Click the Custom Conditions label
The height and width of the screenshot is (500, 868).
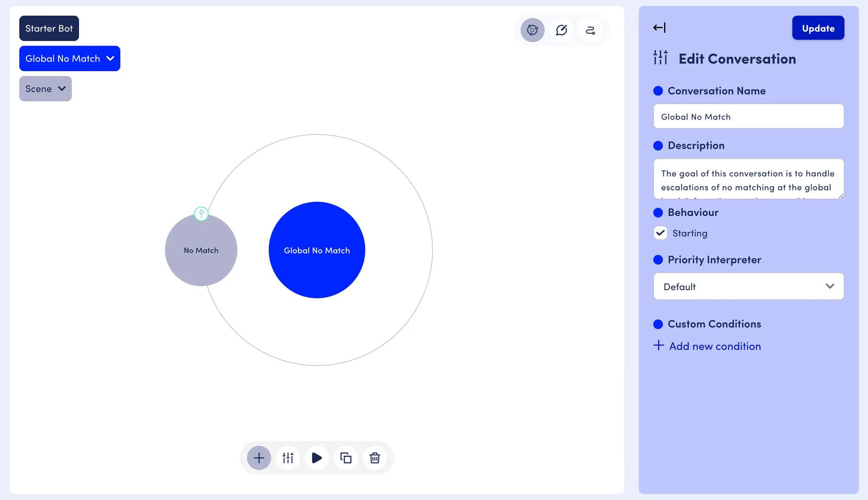click(x=714, y=324)
